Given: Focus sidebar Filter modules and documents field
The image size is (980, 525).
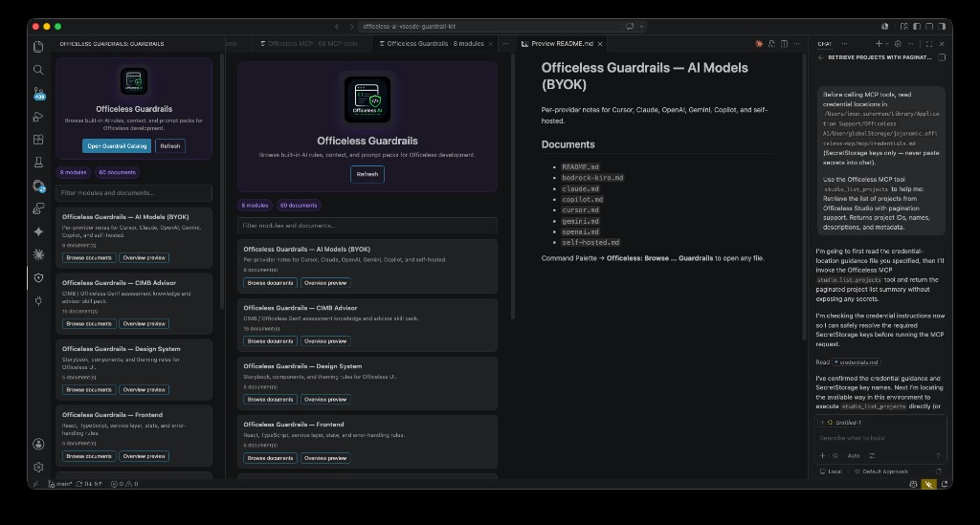Looking at the screenshot, I should [134, 193].
